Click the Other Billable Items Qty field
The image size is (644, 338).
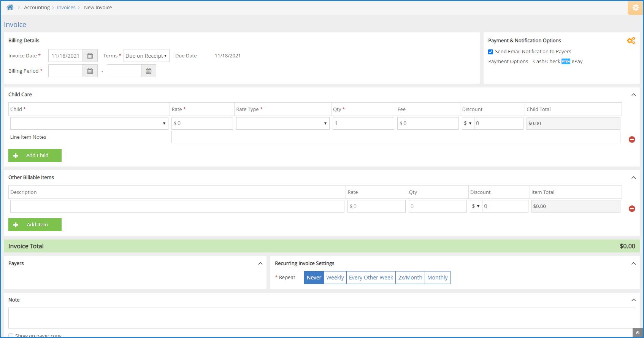click(x=438, y=206)
